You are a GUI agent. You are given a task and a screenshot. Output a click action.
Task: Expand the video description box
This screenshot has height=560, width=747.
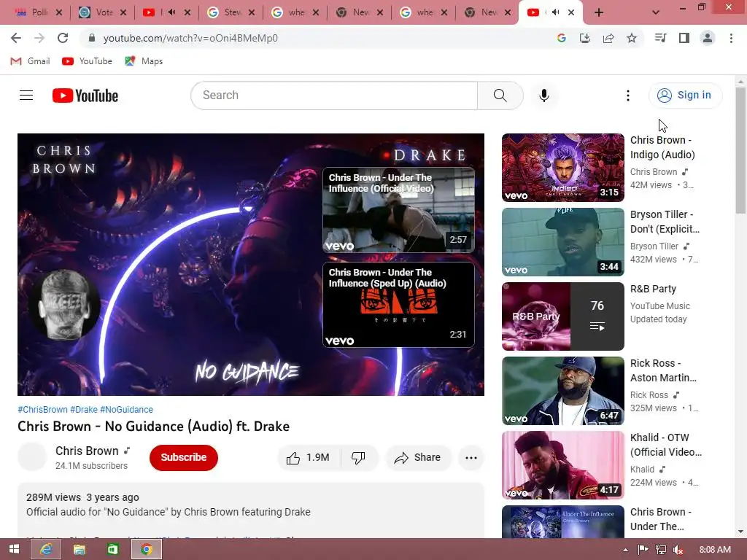pyautogui.click(x=251, y=510)
